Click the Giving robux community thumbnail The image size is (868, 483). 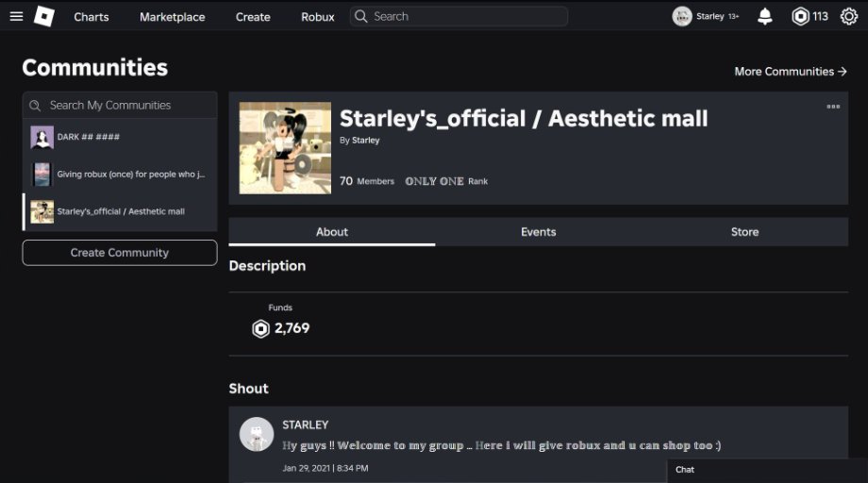(42, 175)
